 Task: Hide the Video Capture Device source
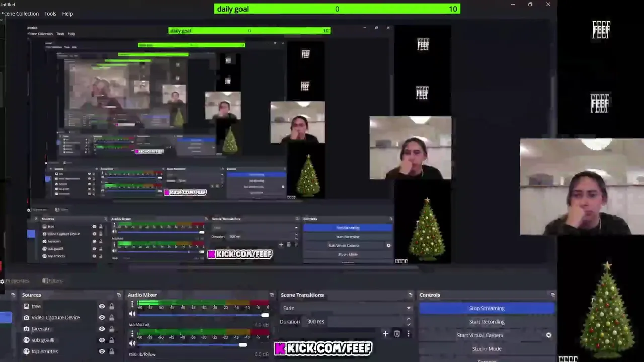102,317
